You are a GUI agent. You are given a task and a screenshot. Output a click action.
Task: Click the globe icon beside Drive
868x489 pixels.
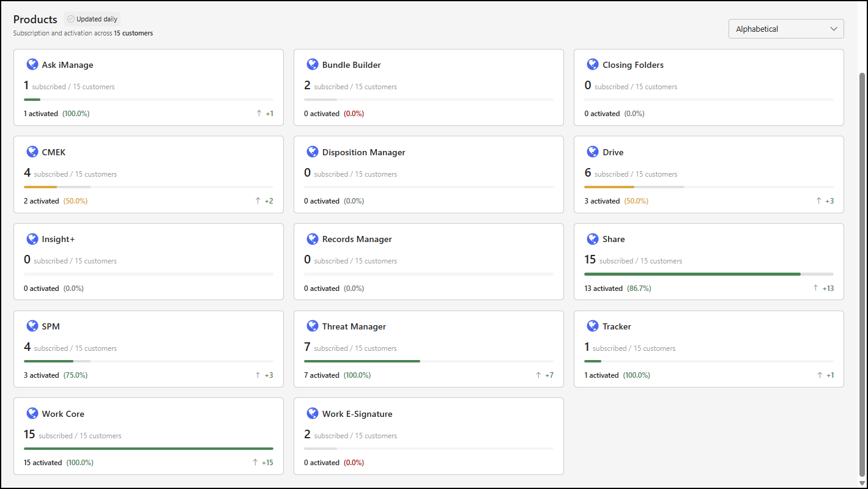[x=593, y=152]
